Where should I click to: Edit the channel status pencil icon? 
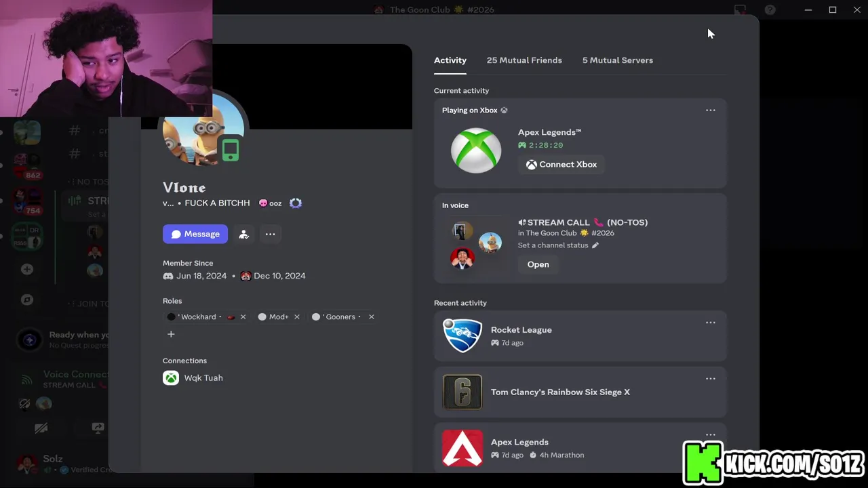pyautogui.click(x=595, y=245)
